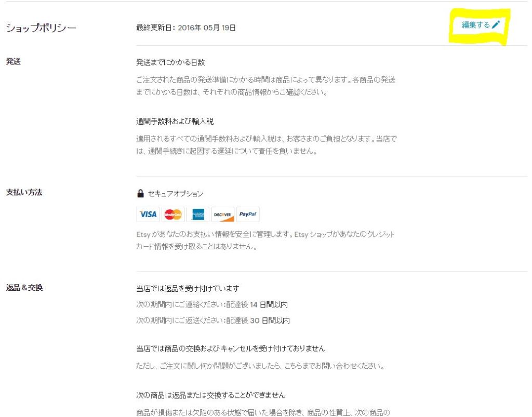
Task: Select the ショップポリシー heading
Action: [41, 28]
